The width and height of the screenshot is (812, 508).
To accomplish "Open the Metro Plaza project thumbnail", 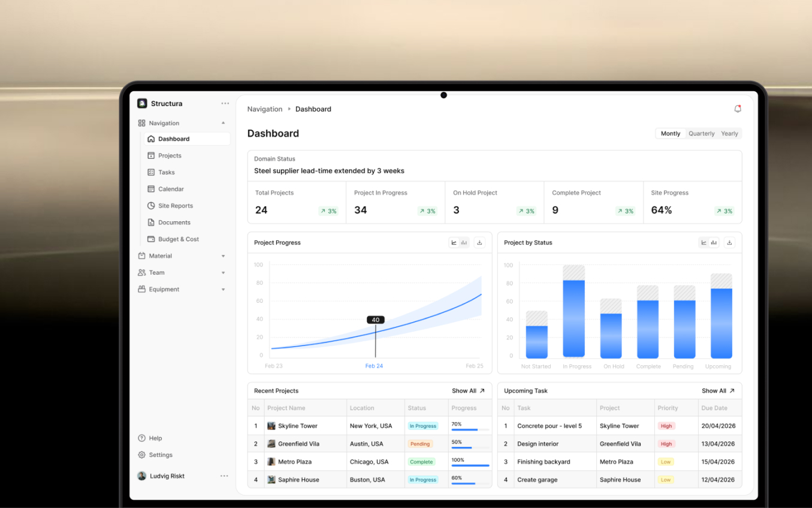I will pos(271,462).
